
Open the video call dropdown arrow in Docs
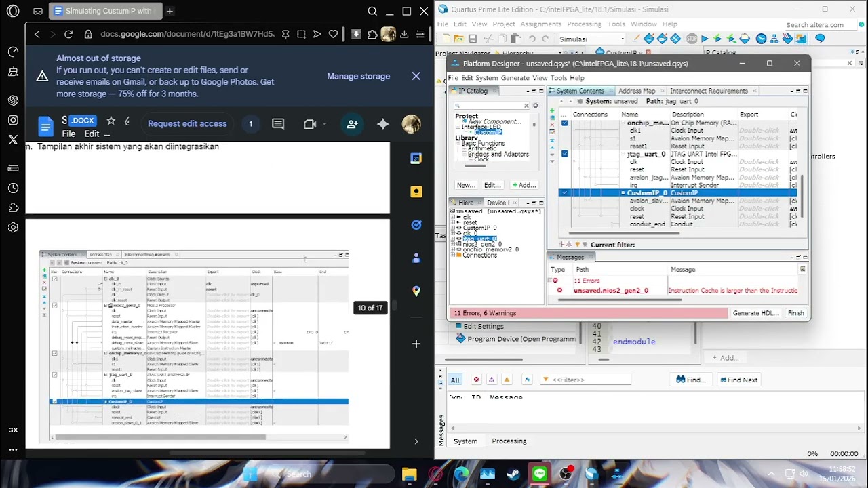coord(324,124)
